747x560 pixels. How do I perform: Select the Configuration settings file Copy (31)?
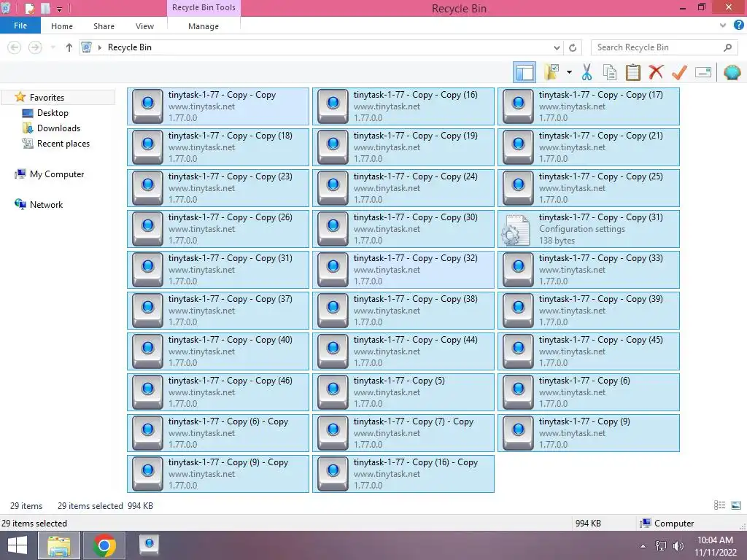click(x=589, y=229)
